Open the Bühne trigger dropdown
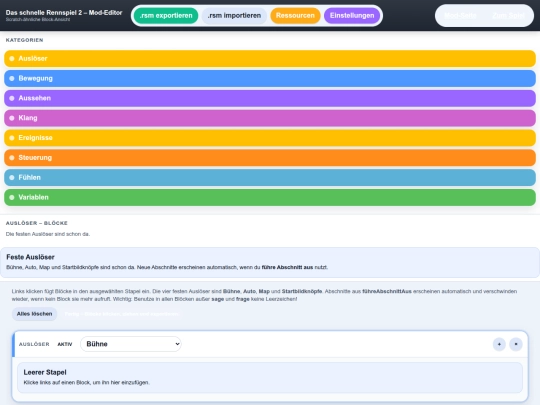Screen dimensions: 540x405 (131, 344)
